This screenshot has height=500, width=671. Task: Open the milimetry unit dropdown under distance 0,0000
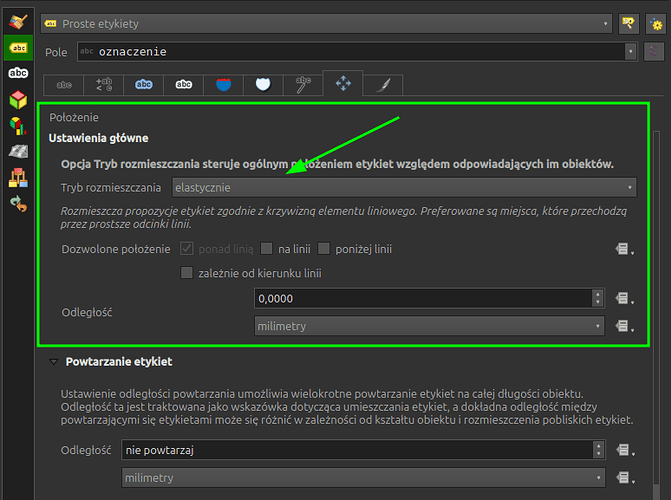pos(429,326)
